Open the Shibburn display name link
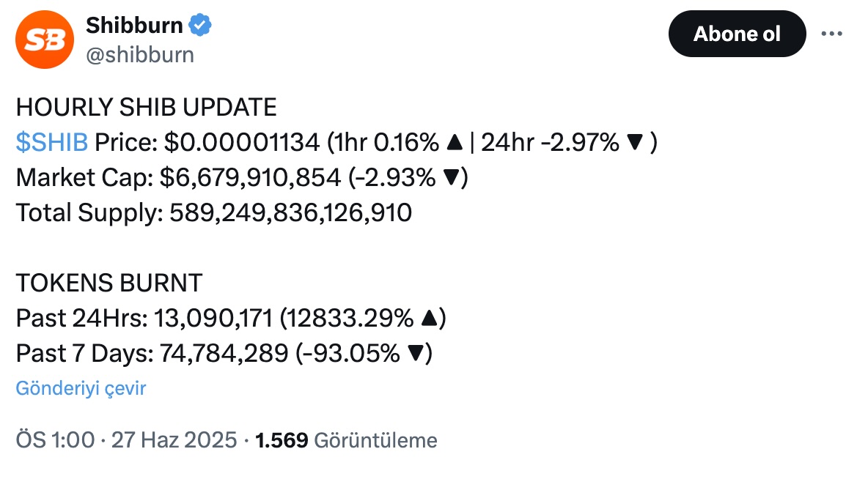 [134, 26]
